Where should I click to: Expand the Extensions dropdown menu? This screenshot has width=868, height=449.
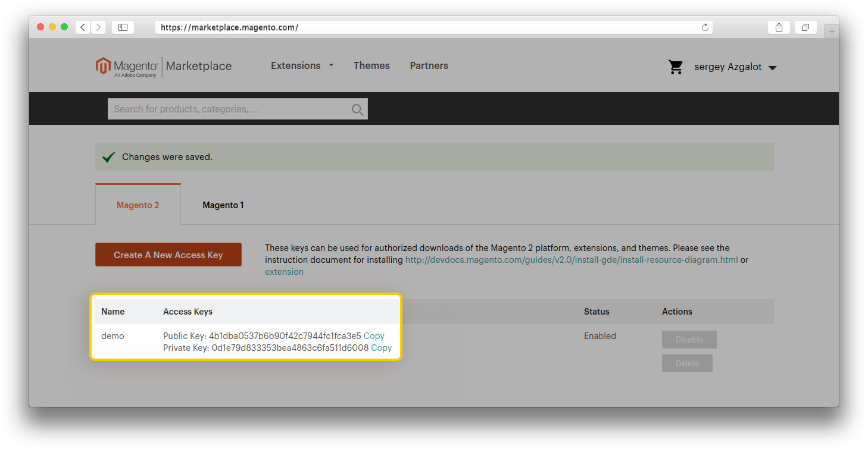coord(302,65)
